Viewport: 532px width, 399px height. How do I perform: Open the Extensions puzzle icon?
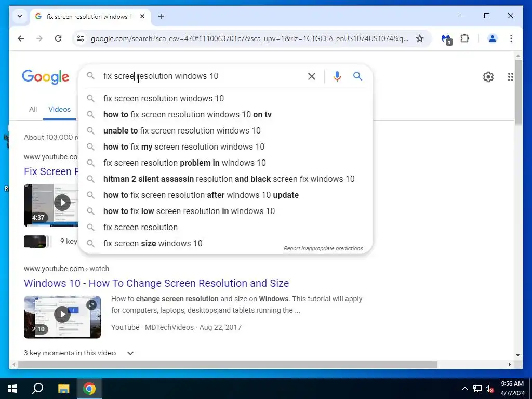pyautogui.click(x=465, y=38)
